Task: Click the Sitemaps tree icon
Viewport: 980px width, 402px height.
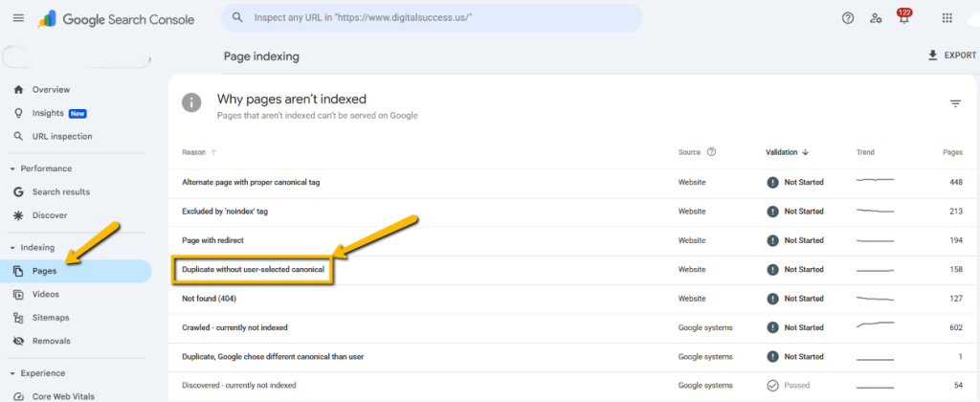Action: [19, 318]
